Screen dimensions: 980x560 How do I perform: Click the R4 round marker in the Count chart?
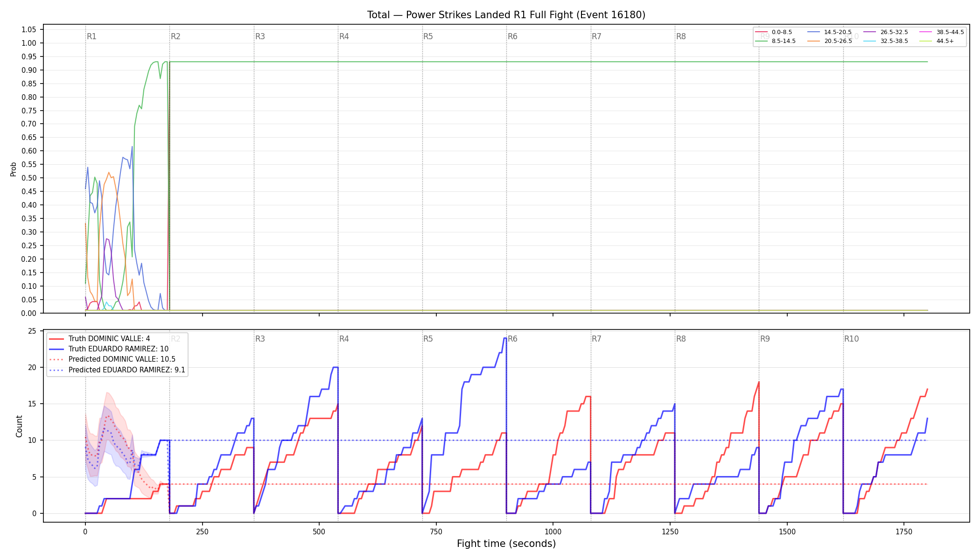click(344, 339)
